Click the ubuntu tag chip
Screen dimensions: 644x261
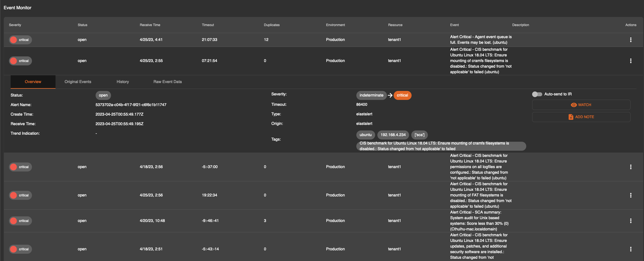click(366, 135)
